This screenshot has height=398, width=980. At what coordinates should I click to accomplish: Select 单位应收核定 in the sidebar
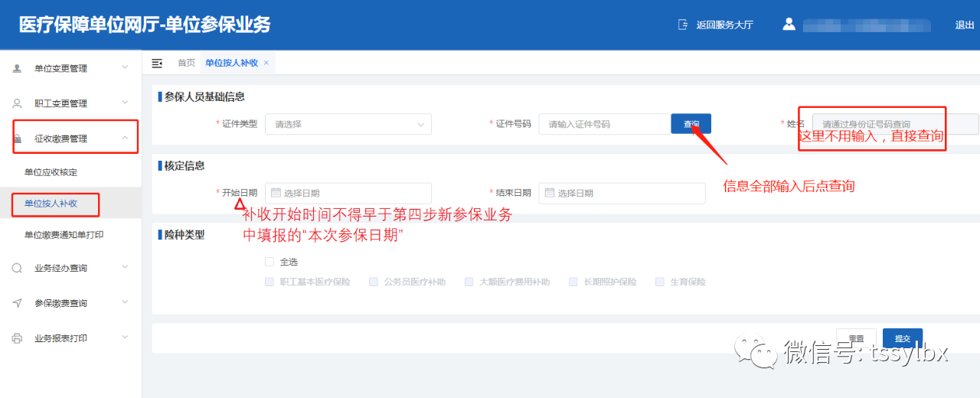[x=51, y=172]
